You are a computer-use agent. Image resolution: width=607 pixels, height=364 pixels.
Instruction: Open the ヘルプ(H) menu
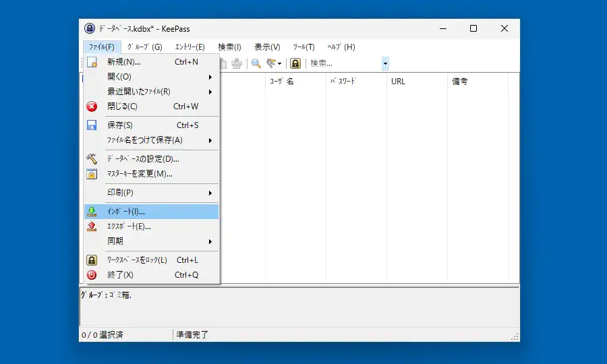pos(341,47)
